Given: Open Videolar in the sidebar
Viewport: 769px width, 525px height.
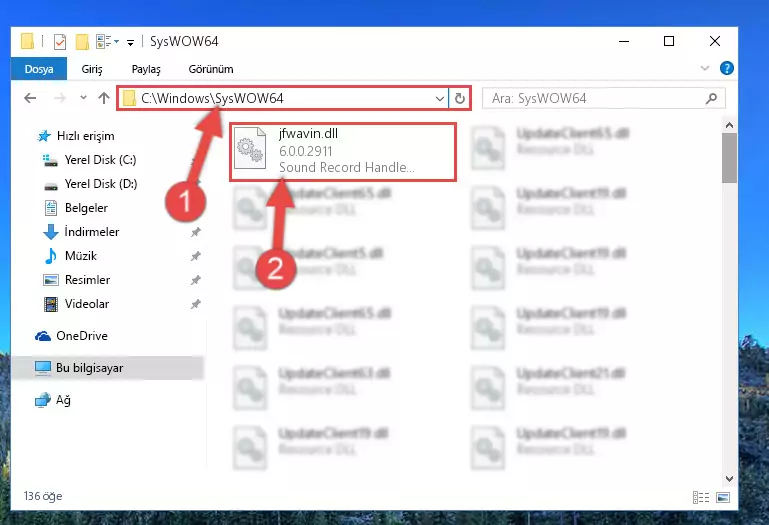Looking at the screenshot, I should [x=87, y=304].
